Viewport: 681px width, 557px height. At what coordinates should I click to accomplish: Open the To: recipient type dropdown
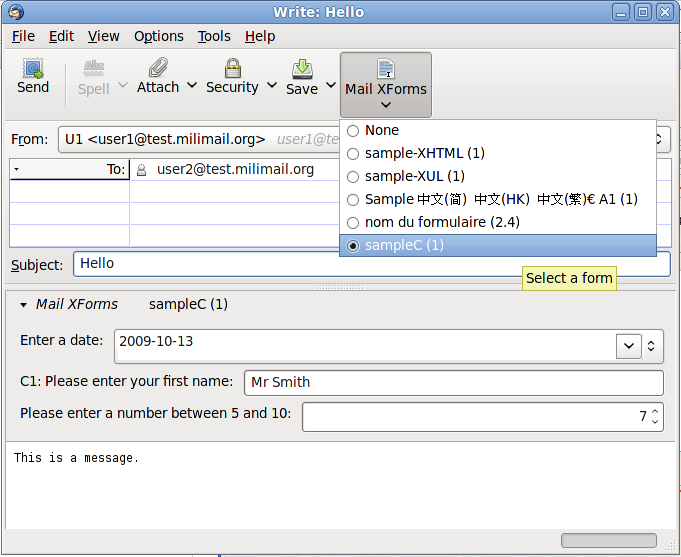(x=17, y=169)
